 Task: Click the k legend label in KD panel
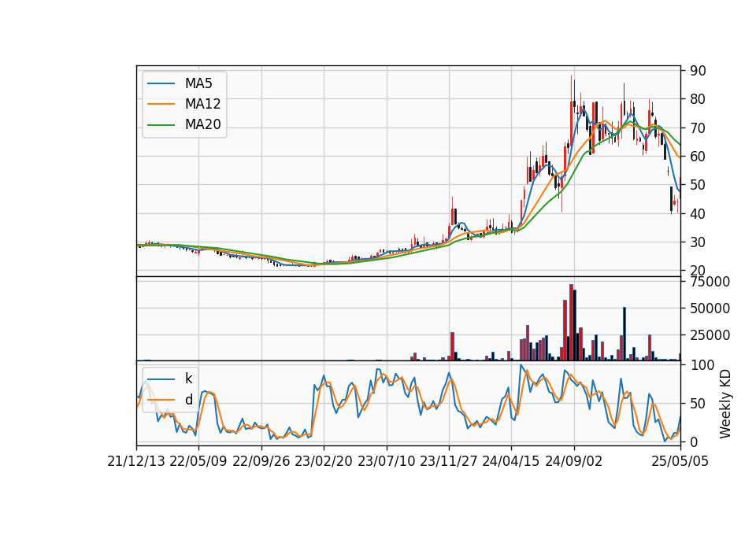click(x=188, y=379)
